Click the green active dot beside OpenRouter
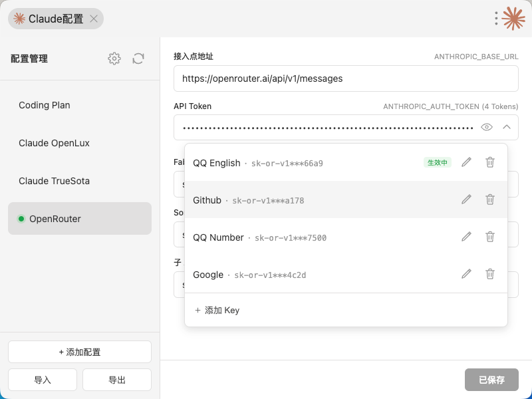Screen dimensions: 532x399 21,219
